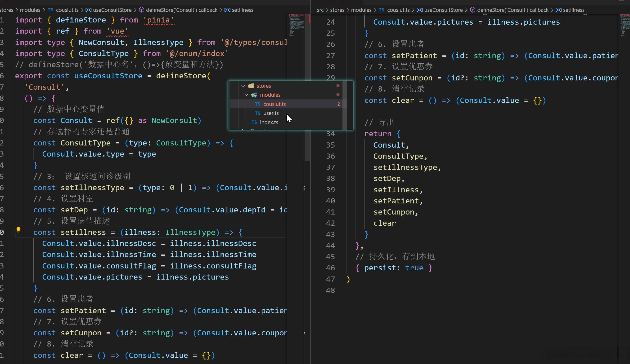
Task: Click line number 46 in right editor
Action: [330, 268]
